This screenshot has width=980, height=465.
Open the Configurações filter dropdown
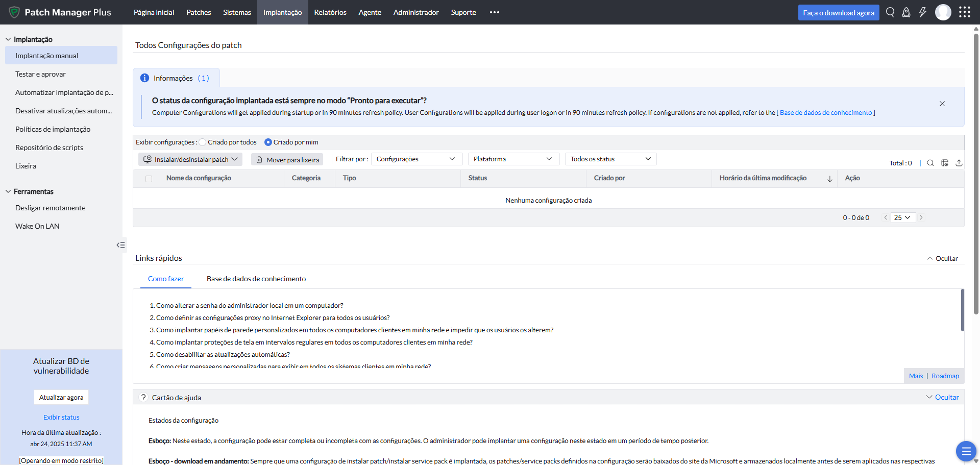[x=416, y=159]
